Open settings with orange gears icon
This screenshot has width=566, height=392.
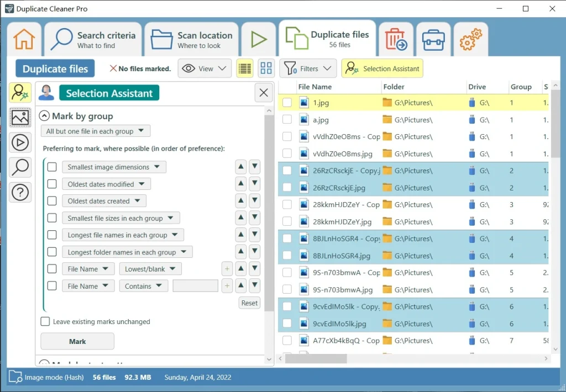(471, 39)
